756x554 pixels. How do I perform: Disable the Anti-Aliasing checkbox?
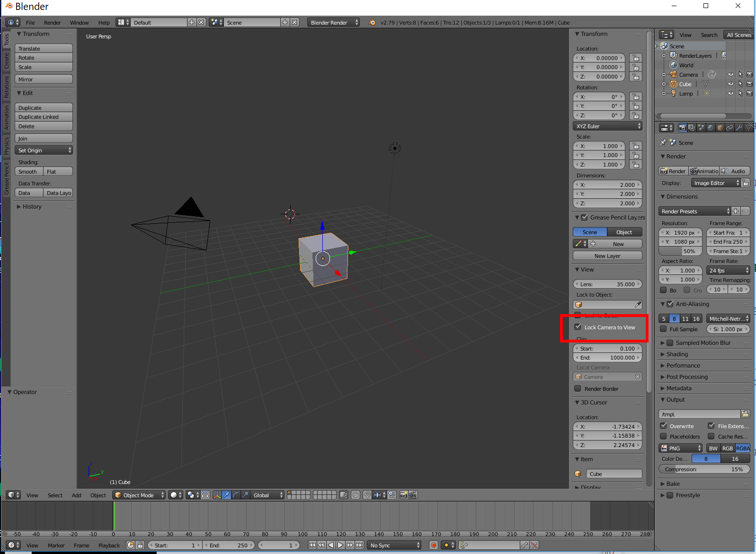coord(670,304)
